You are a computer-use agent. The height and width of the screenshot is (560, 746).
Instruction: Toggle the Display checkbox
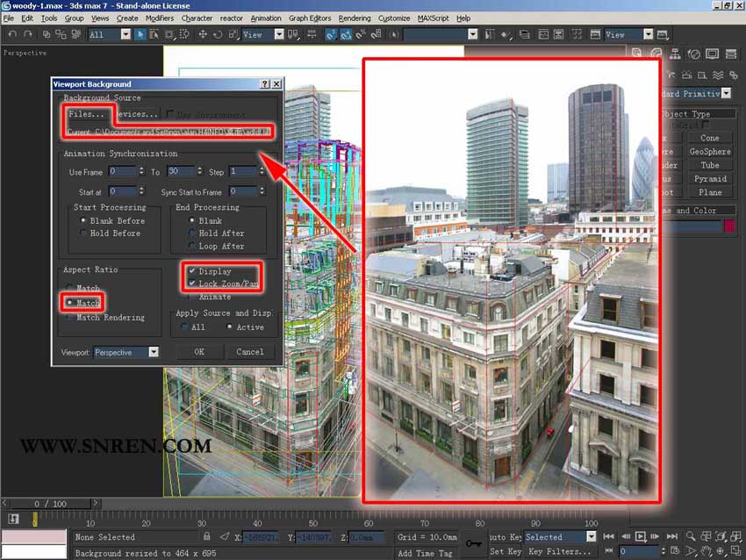(x=192, y=271)
